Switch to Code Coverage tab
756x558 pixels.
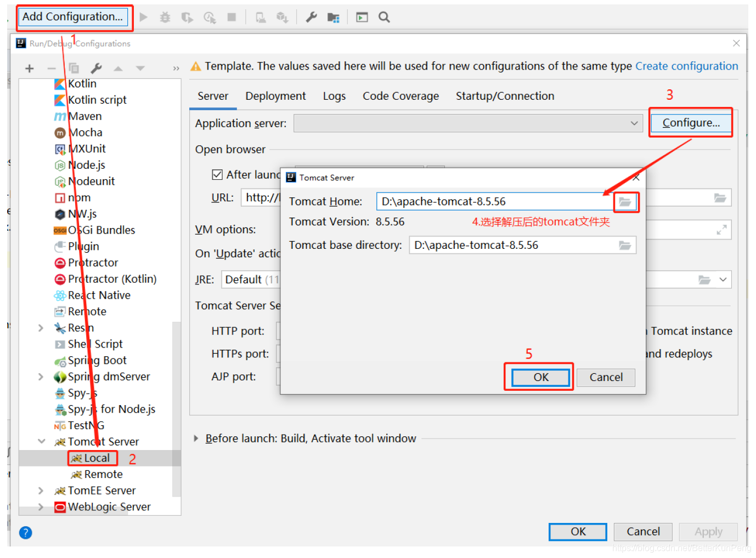pos(400,96)
